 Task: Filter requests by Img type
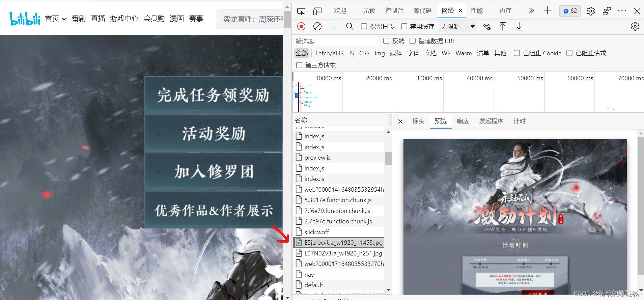[380, 53]
